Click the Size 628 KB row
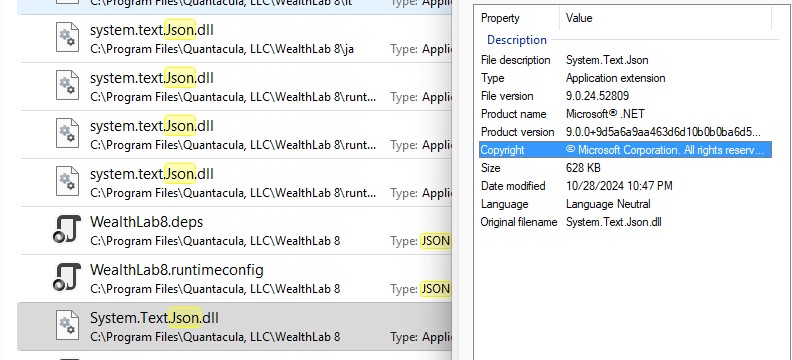This screenshot has height=360, width=792. (625, 168)
